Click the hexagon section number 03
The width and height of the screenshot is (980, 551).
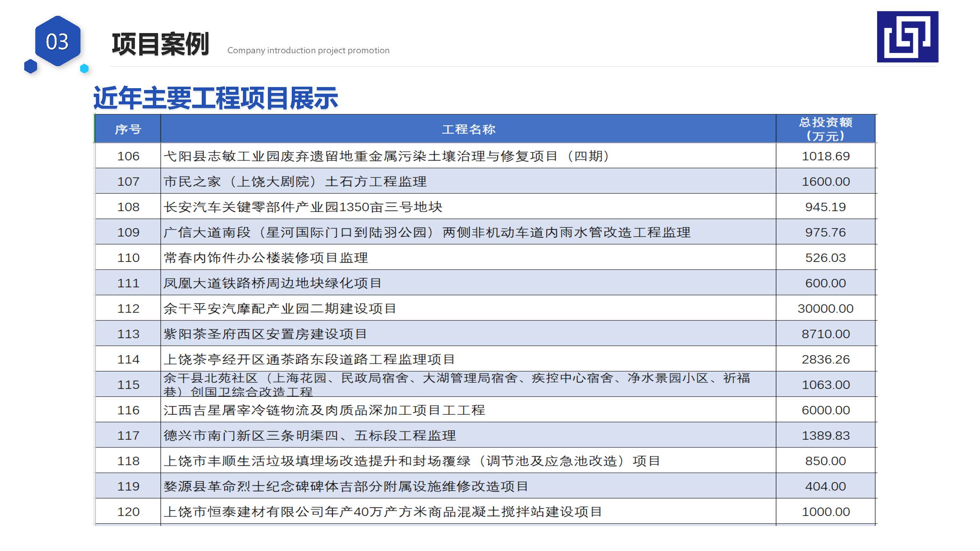click(x=57, y=41)
